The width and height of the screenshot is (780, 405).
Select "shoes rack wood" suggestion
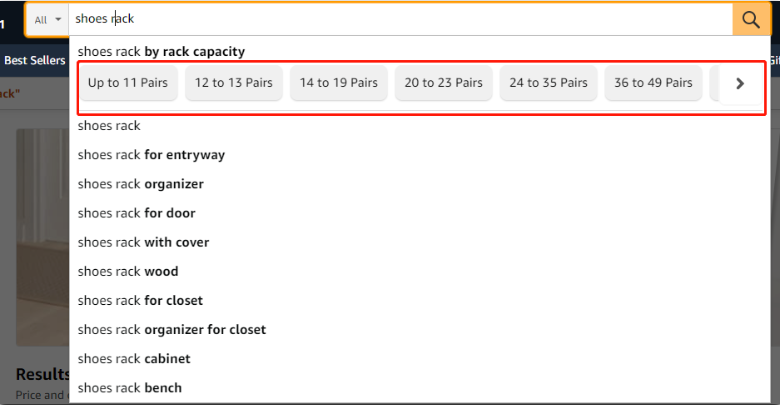click(x=128, y=271)
